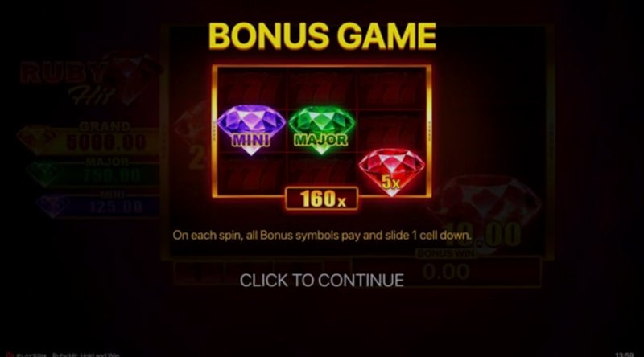Image resolution: width=644 pixels, height=357 pixels.
Task: Click the red 5x ruby symbol
Action: [x=391, y=171]
